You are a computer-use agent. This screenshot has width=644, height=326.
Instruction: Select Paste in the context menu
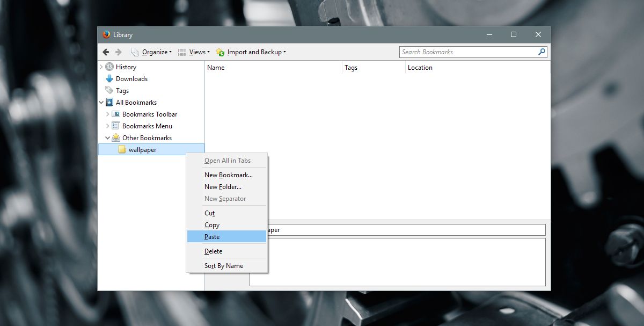click(x=227, y=237)
